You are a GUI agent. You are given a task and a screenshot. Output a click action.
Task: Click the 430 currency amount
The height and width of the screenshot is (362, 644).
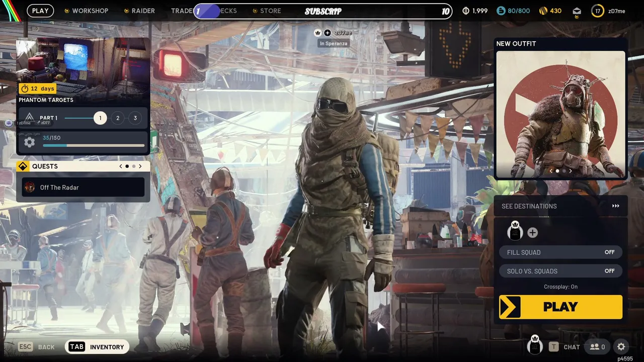tap(555, 11)
